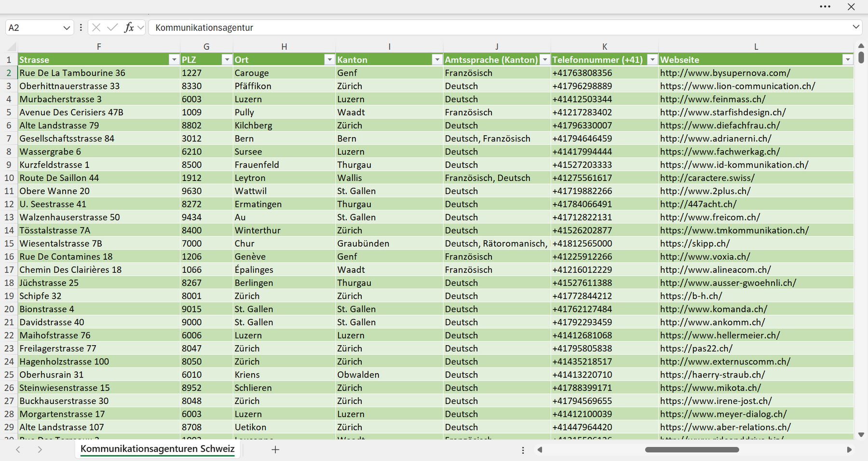Select cell with PLZ 8330
The image size is (868, 461).
[206, 86]
